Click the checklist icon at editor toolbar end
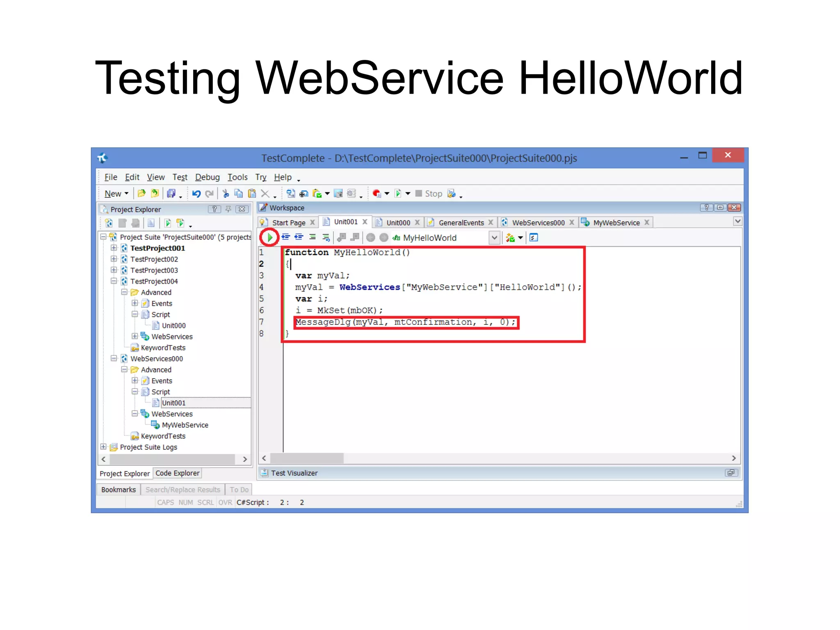 click(534, 237)
